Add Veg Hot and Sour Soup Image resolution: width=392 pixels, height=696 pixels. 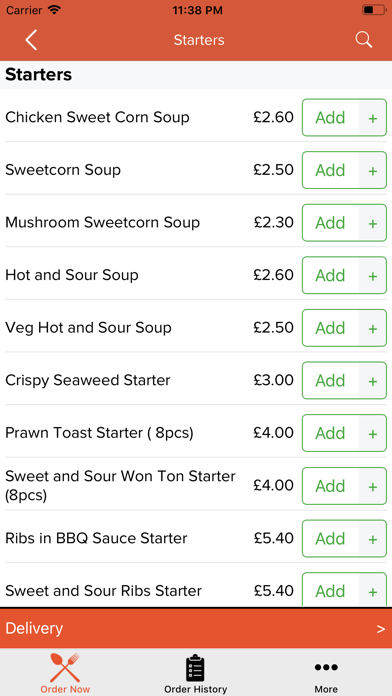click(x=330, y=328)
